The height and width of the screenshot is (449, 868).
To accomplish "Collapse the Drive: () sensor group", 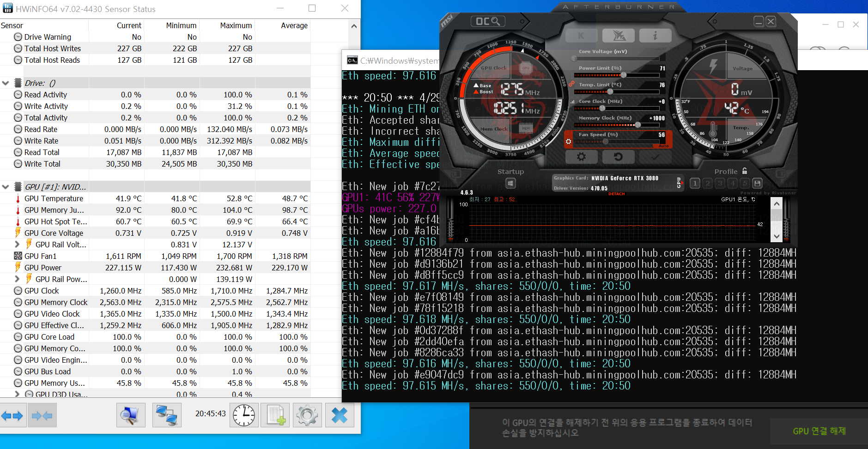I will tap(6, 83).
